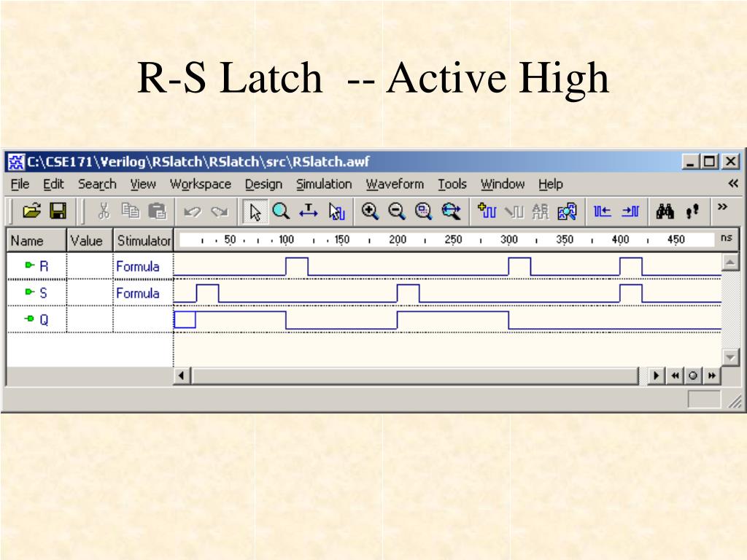Click the 200 ns mark on the time ruler
747x560 pixels.
(398, 239)
